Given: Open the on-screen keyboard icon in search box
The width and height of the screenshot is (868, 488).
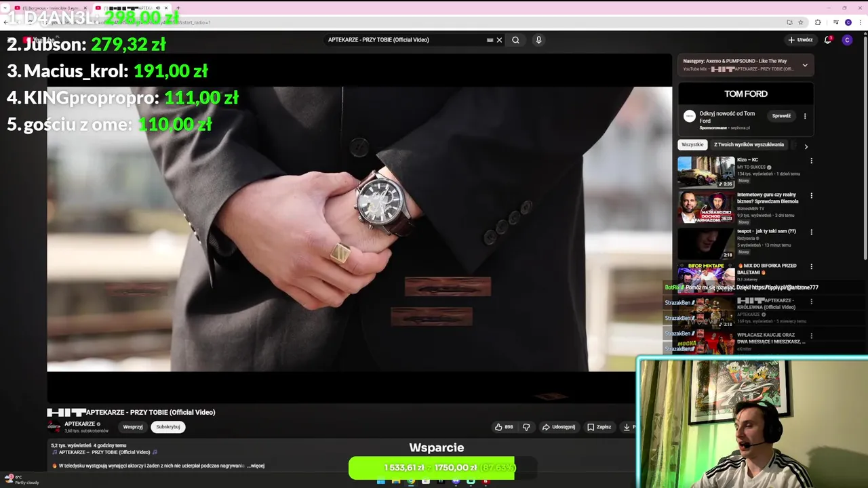Looking at the screenshot, I should (490, 40).
